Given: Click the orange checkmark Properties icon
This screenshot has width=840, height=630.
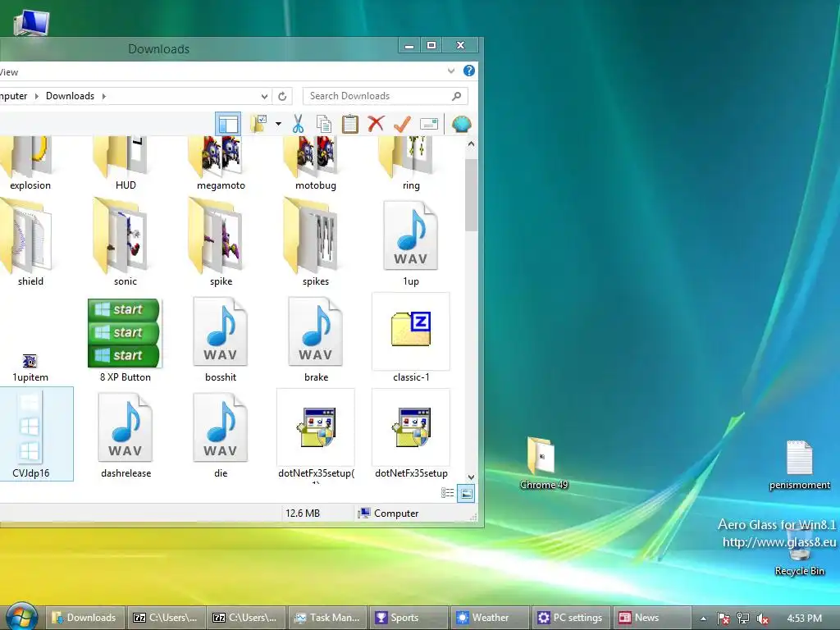Looking at the screenshot, I should point(402,125).
